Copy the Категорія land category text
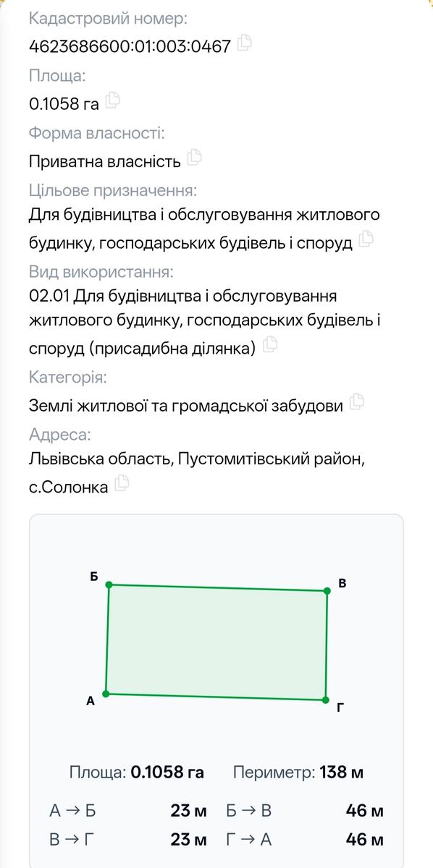Screen dimensions: 433x868 (356, 402)
